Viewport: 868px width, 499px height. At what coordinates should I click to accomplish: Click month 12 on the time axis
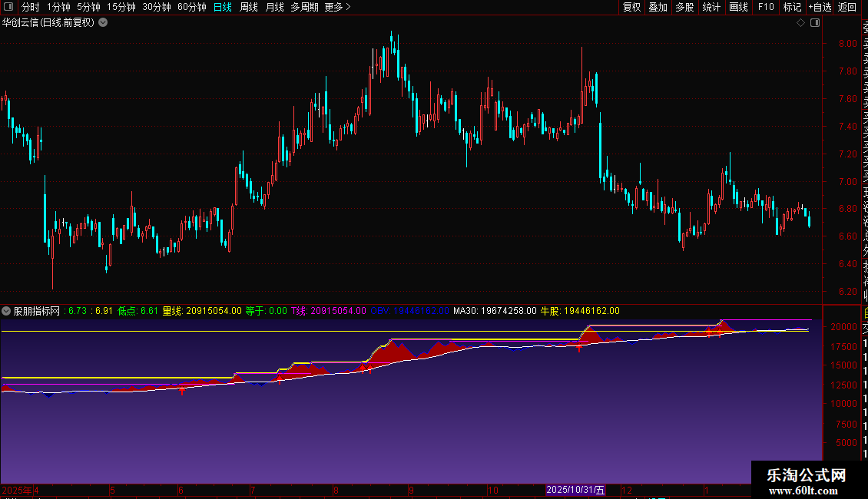(627, 490)
